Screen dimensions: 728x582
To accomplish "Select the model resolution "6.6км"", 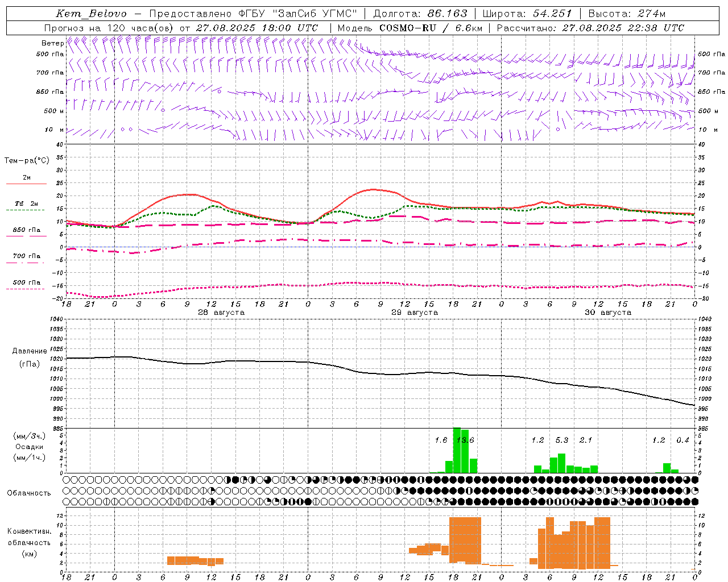I will pos(469,28).
